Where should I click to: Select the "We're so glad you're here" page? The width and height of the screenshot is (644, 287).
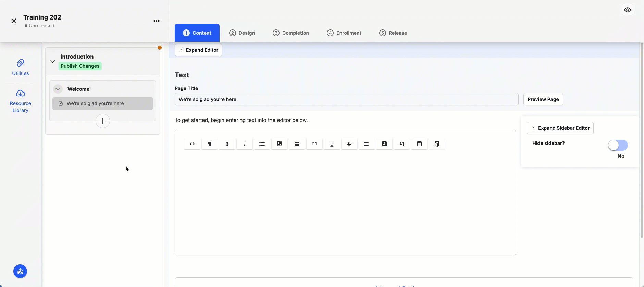click(102, 103)
